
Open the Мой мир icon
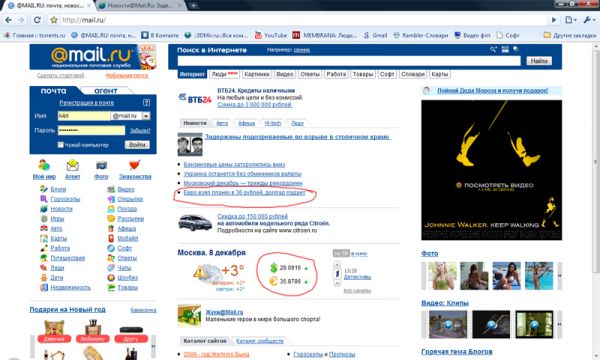[x=44, y=165]
